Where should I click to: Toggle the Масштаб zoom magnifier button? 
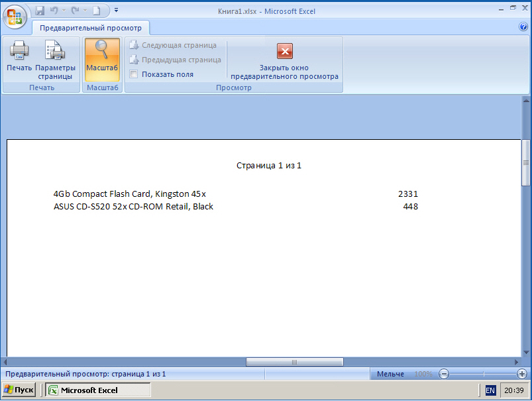tap(102, 60)
